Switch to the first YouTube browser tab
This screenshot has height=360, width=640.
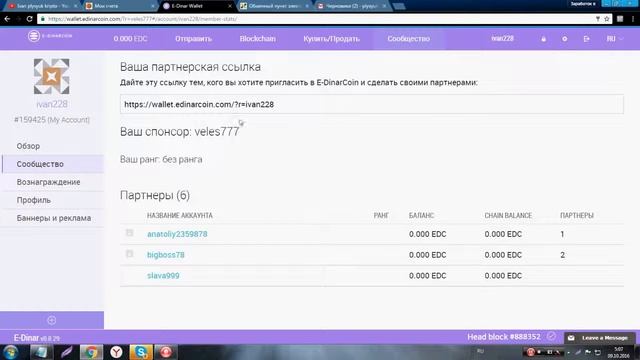coord(41,6)
